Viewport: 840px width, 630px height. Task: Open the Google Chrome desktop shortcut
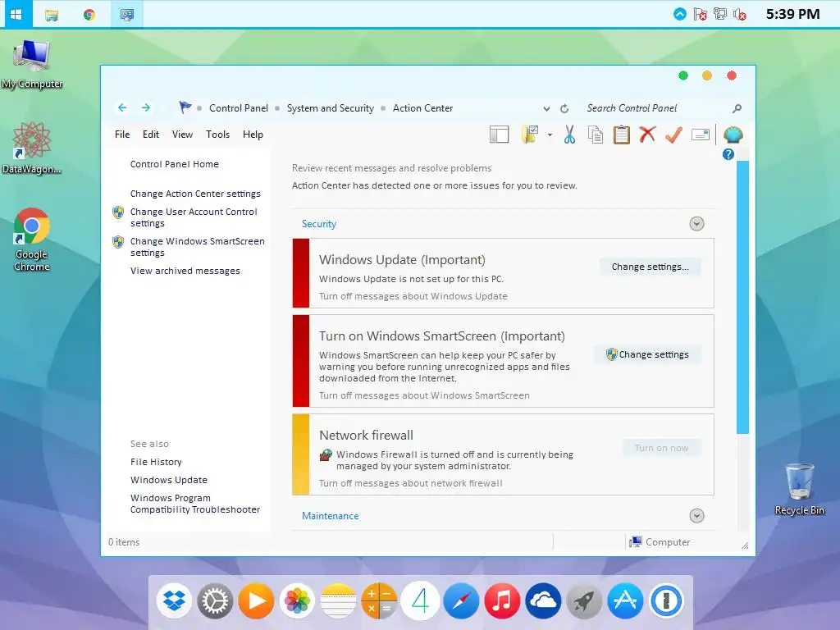pos(32,240)
